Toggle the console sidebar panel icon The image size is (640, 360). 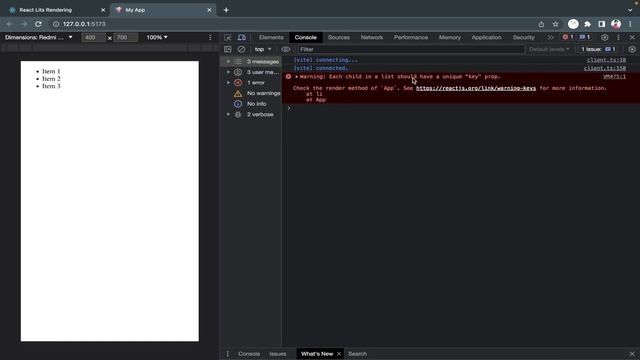tap(228, 49)
